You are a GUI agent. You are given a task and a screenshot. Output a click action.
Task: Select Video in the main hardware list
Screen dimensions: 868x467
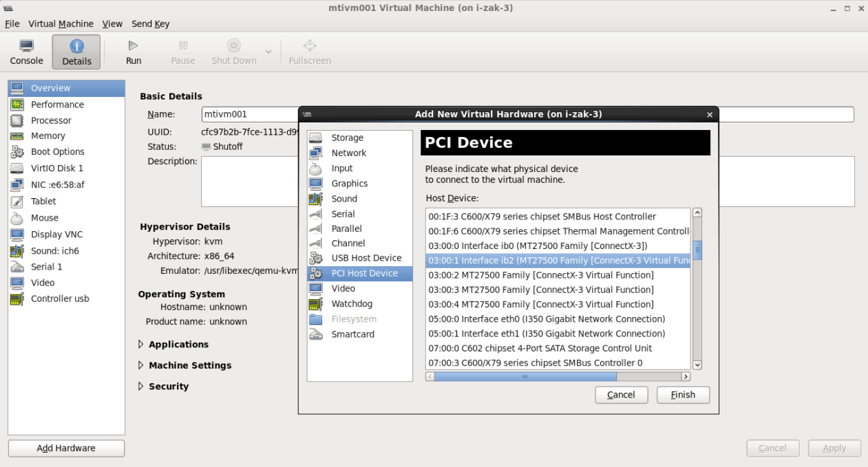[x=67, y=283]
